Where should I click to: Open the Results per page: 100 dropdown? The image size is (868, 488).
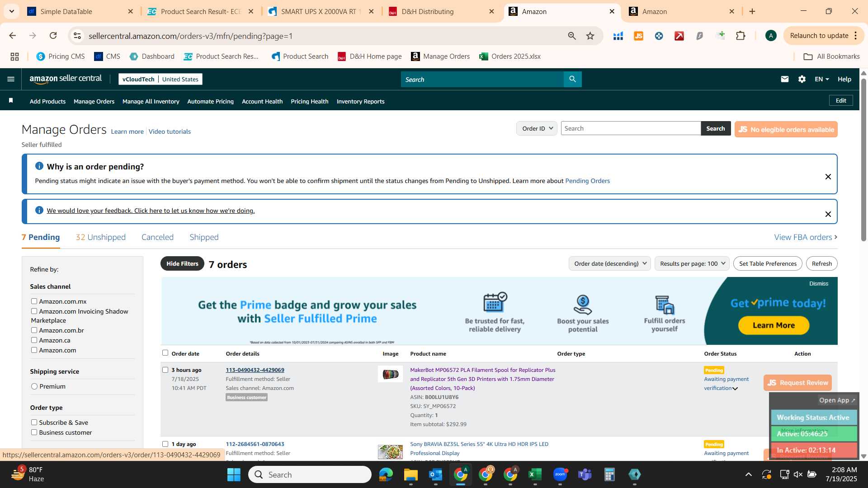[x=692, y=263]
